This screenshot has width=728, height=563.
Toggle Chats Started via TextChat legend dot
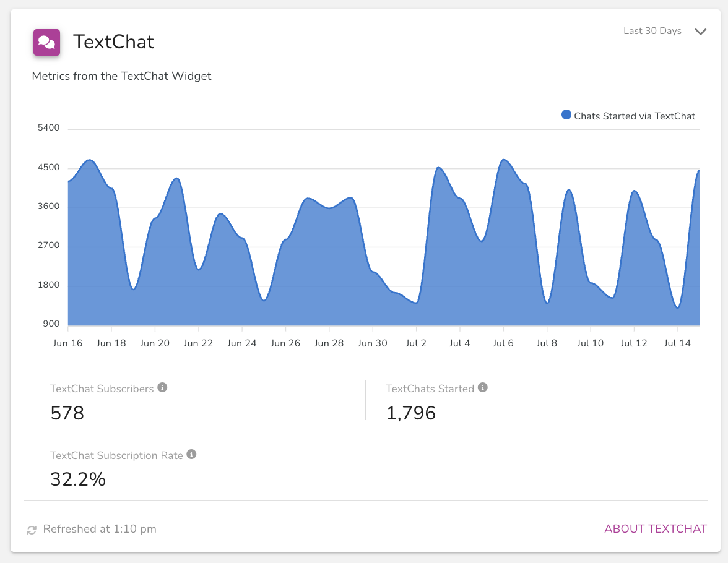(x=566, y=114)
